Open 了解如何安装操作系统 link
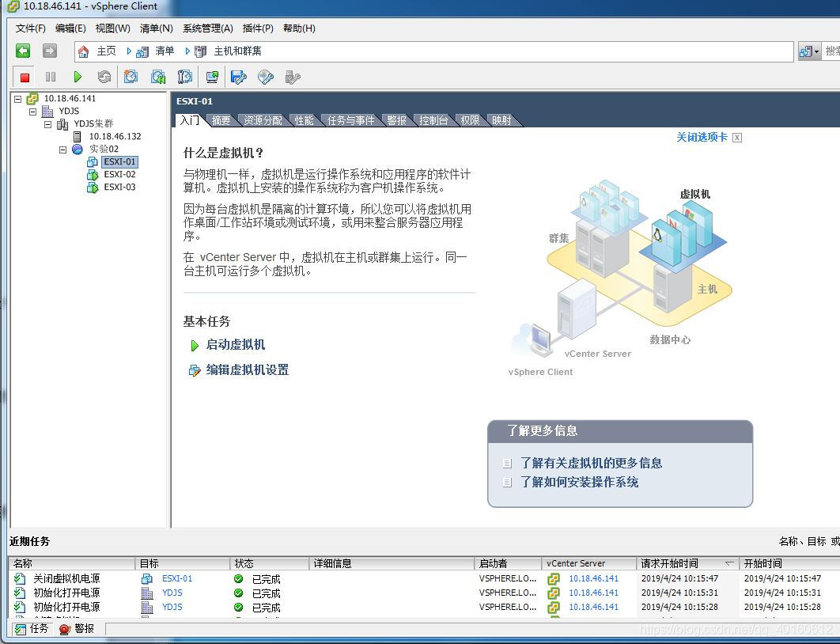 pos(579,482)
